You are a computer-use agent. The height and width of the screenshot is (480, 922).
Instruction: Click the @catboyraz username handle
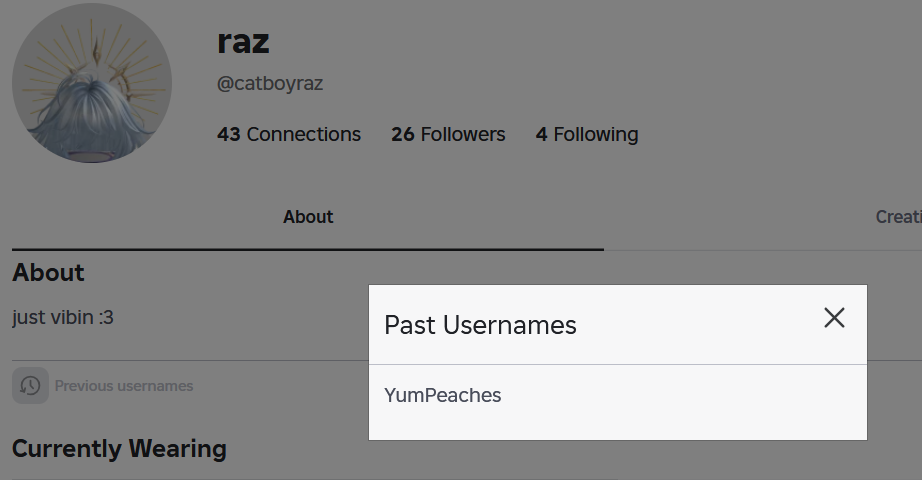[270, 84]
